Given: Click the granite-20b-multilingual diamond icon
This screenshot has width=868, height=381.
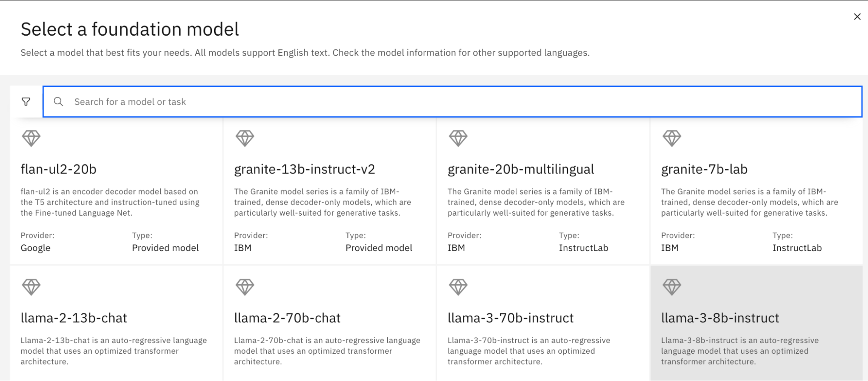Looking at the screenshot, I should pos(458,138).
